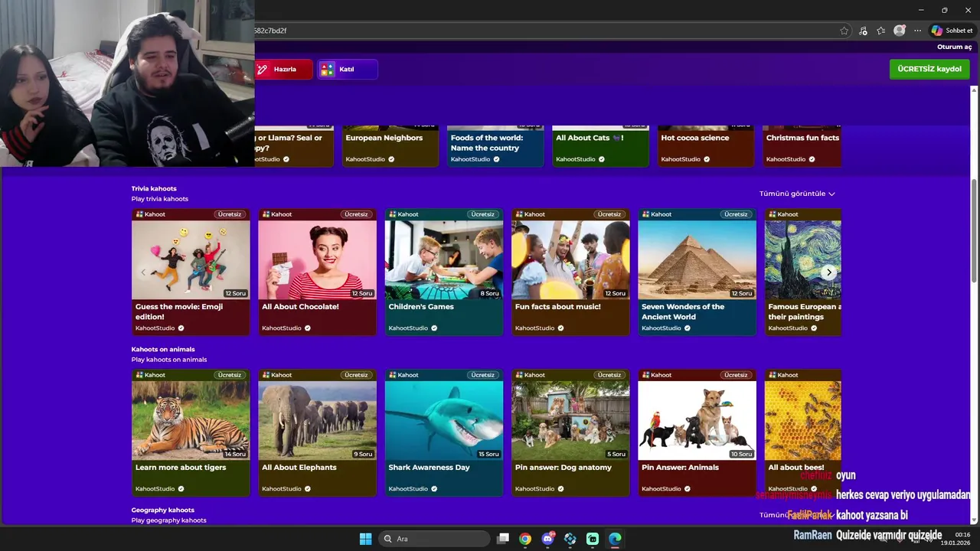Click the 8 Soru label on Children's Games

(x=489, y=293)
